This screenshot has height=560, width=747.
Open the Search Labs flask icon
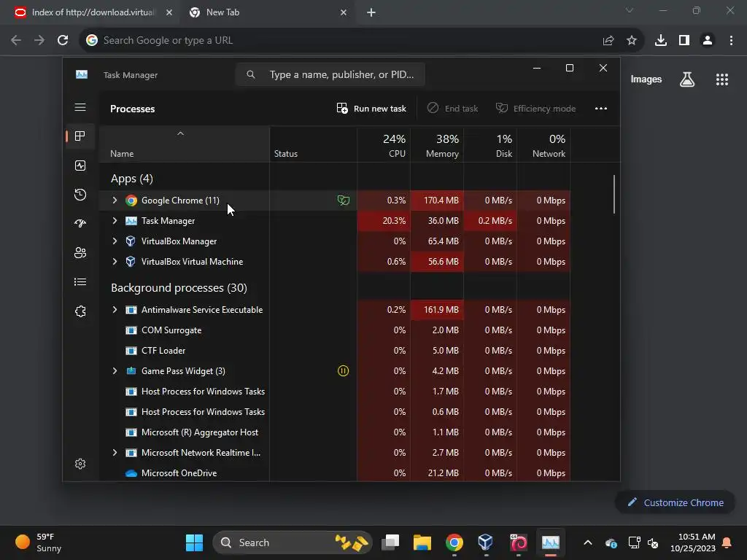[x=686, y=79]
